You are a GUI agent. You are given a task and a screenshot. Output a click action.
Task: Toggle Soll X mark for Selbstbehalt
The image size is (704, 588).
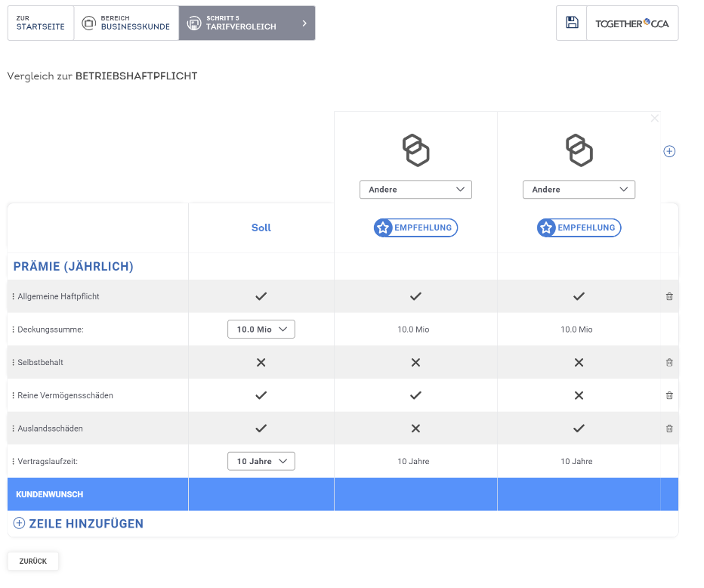coord(261,363)
